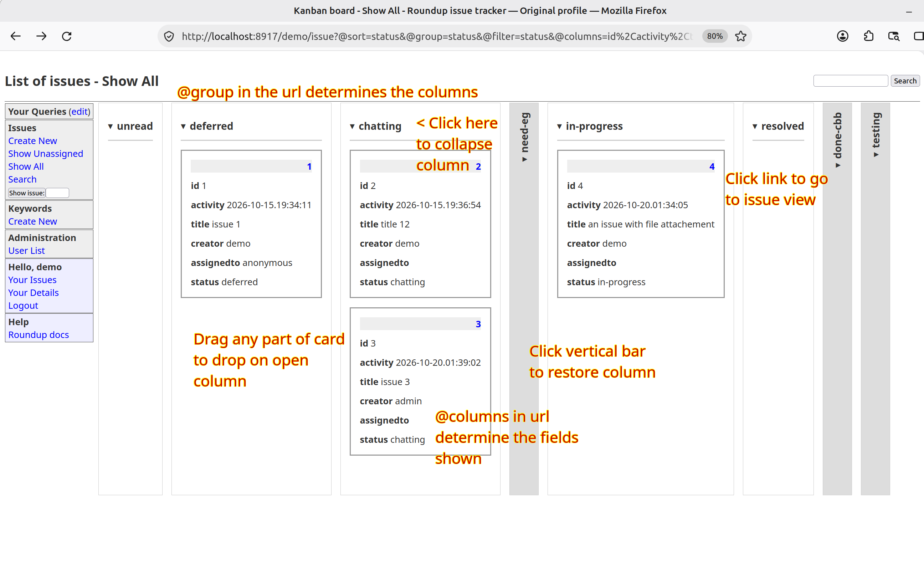The height and width of the screenshot is (574, 924).
Task: Open issue 3 link on its card
Action: 478,324
